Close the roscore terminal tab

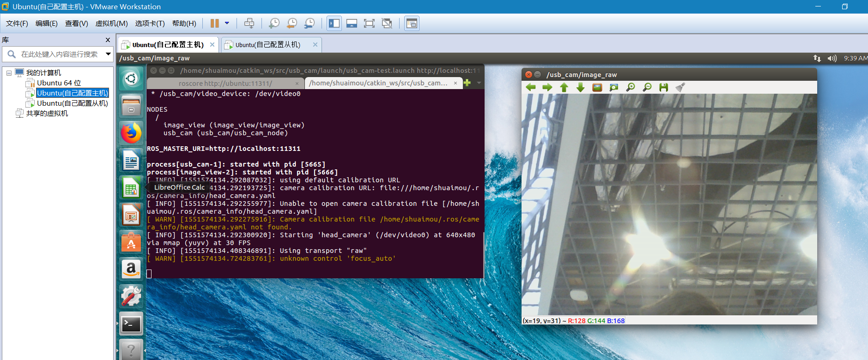(x=297, y=83)
